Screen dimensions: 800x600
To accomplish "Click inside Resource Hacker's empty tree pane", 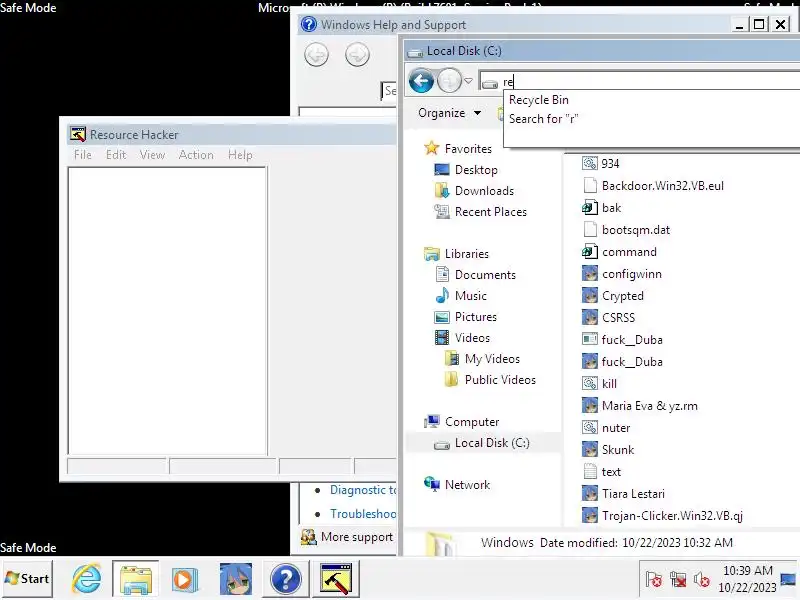I will coord(167,310).
